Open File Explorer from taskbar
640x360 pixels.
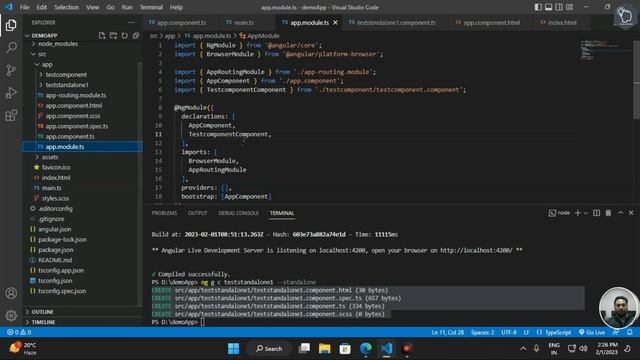[324, 349]
